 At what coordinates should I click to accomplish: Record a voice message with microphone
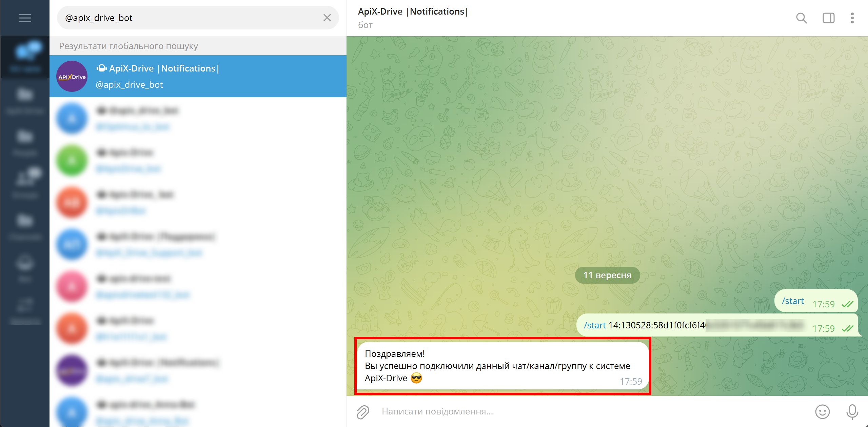(852, 412)
